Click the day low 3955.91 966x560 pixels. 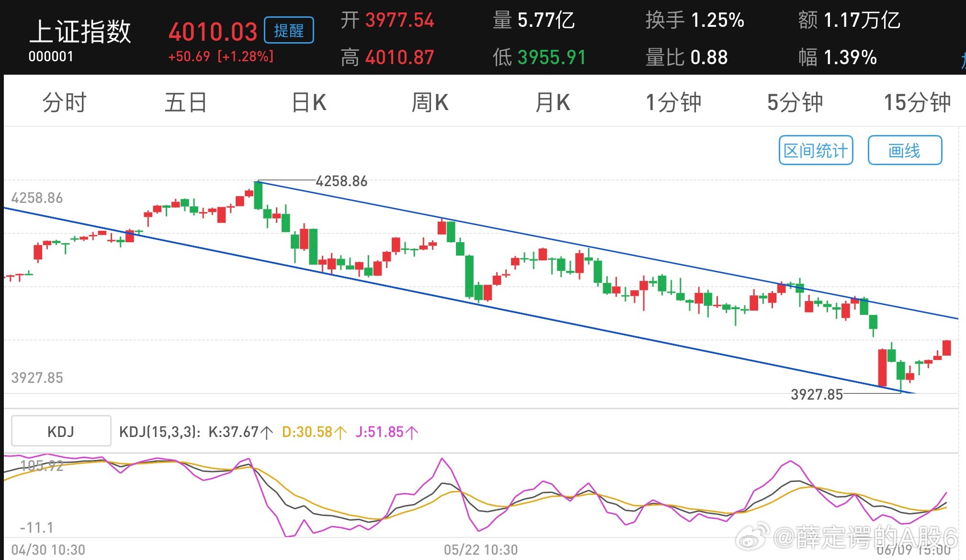pos(552,57)
